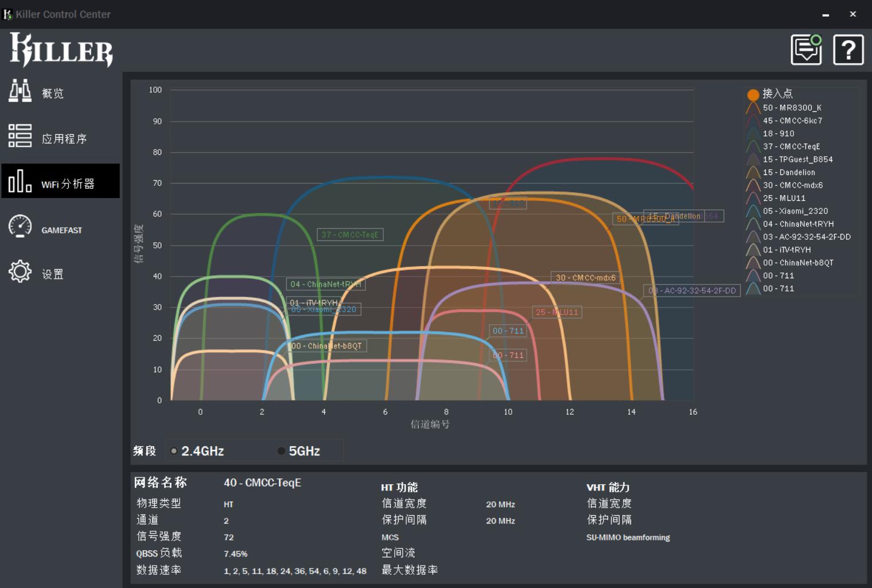Click the 25 - MLU11 label in the chart
872x588 pixels.
[556, 312]
